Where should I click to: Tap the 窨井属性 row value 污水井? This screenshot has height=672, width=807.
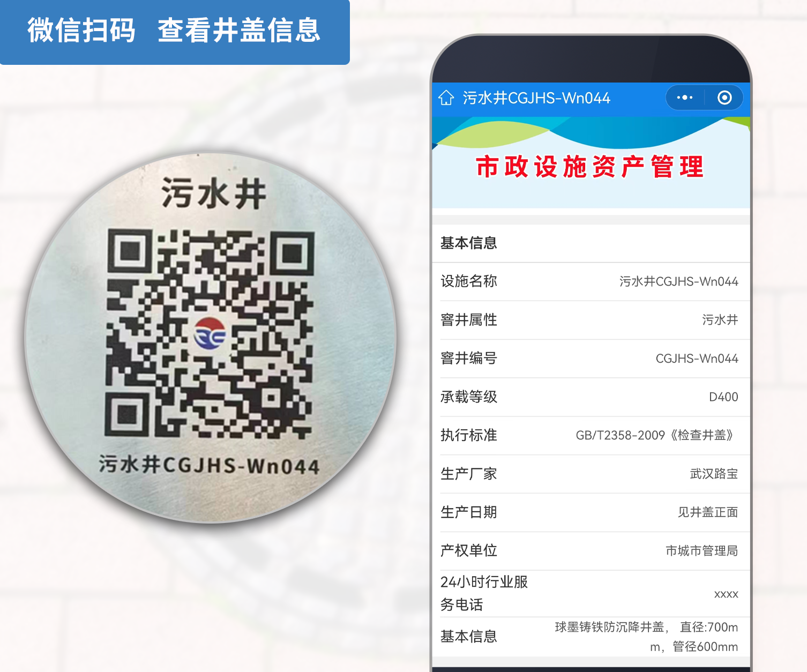[x=720, y=320]
